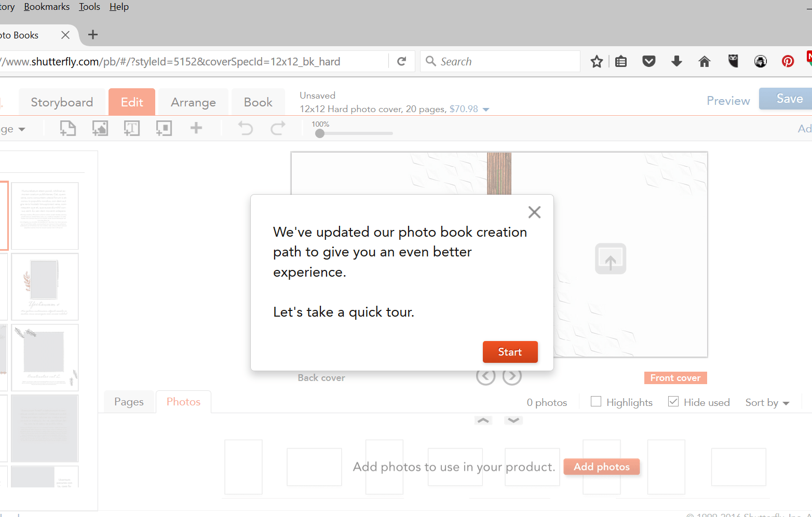Save page to Pocket
This screenshot has height=517, width=812.
[x=649, y=62]
